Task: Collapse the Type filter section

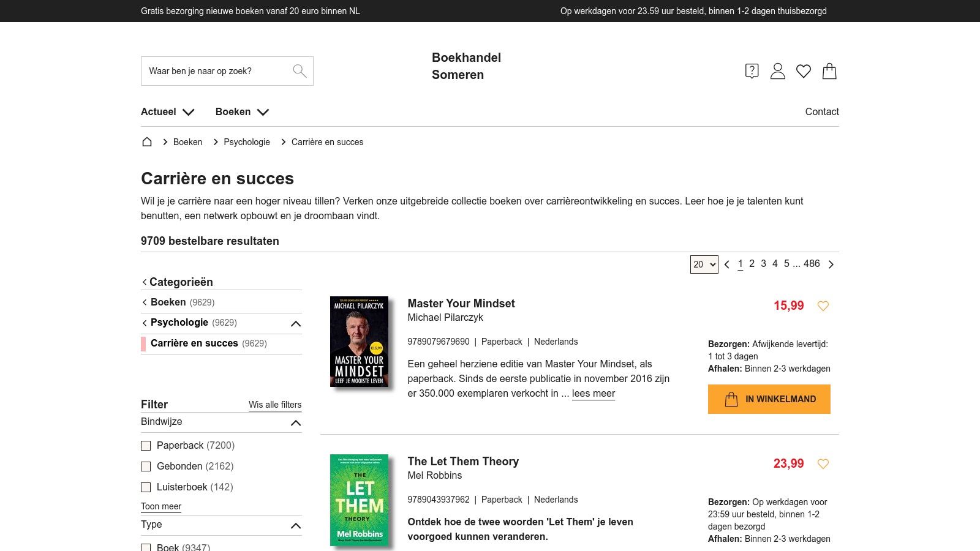Action: [296, 525]
